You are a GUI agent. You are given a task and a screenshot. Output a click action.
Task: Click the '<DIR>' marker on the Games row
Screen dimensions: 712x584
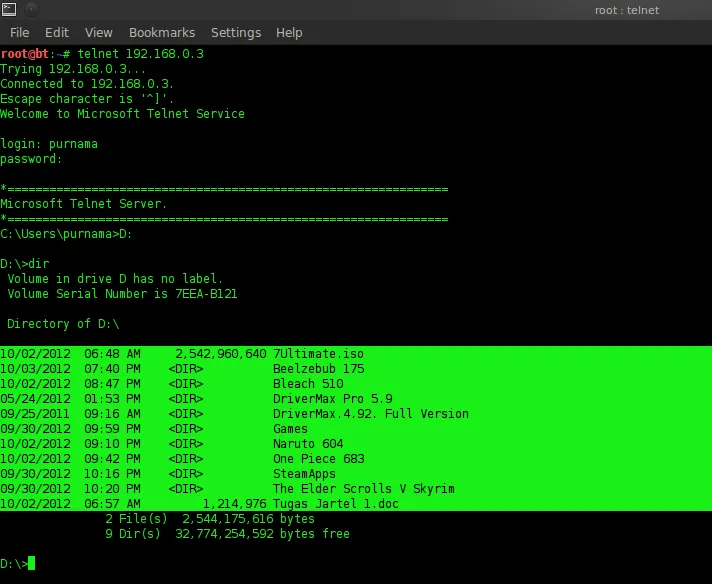(x=186, y=429)
